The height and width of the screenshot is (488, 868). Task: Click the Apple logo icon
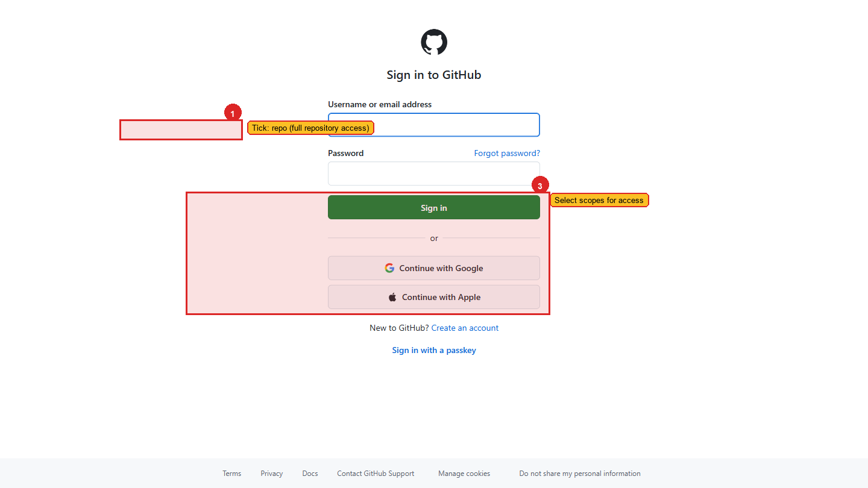point(392,297)
